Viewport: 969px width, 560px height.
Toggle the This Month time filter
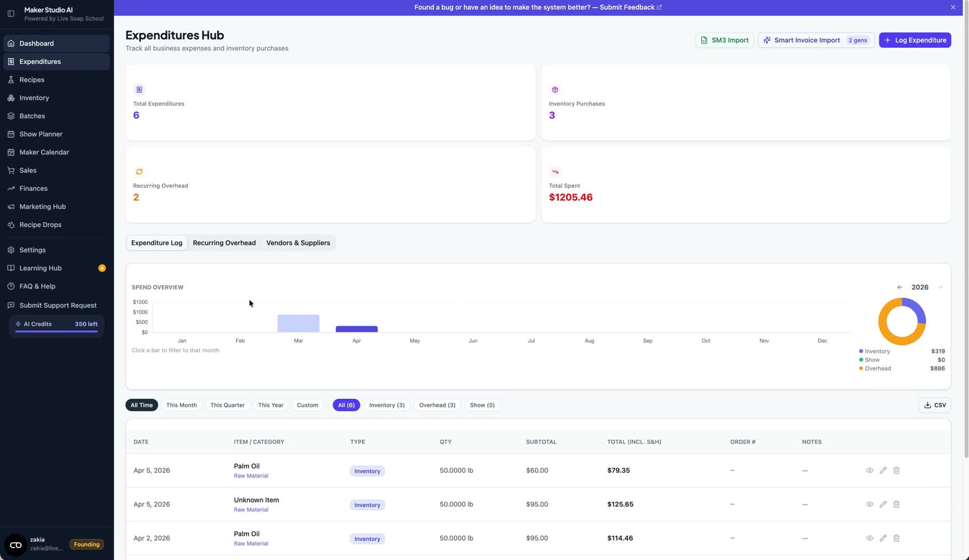pos(181,405)
